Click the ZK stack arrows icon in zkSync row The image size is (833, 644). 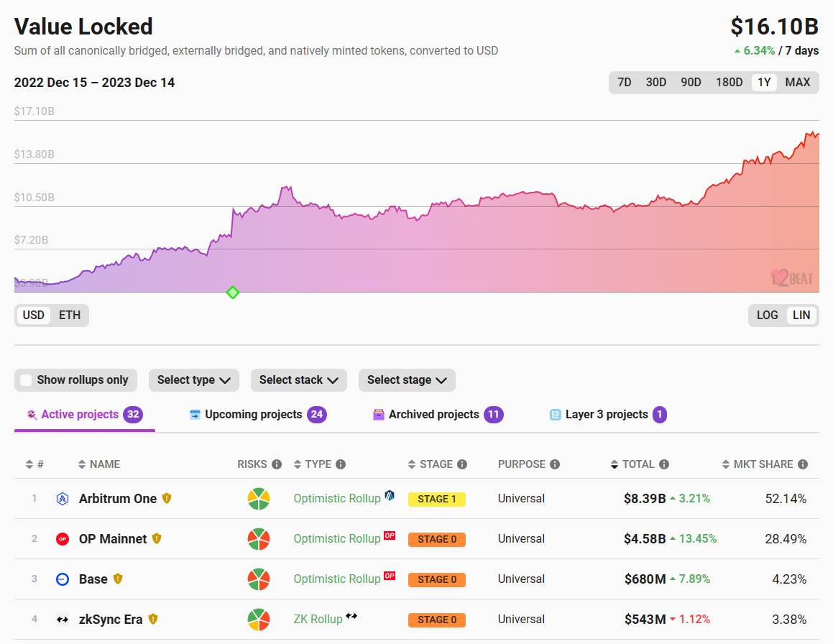[x=351, y=616]
